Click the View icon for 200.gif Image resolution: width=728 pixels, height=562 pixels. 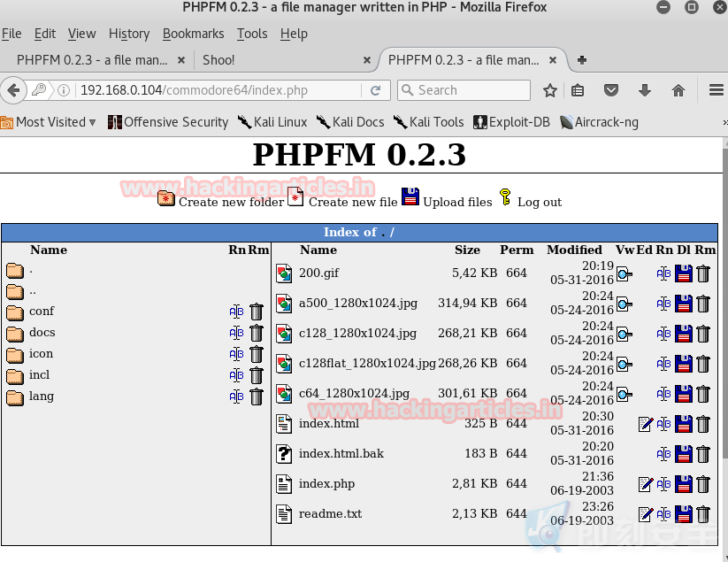pyautogui.click(x=624, y=274)
